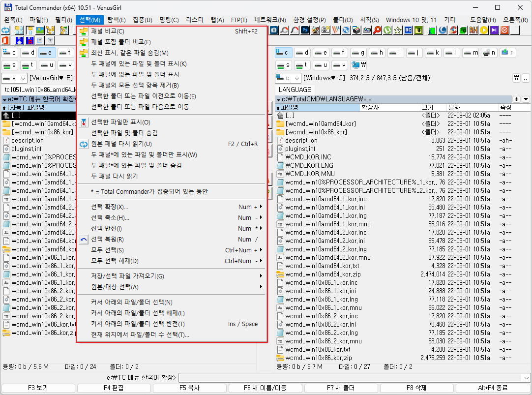
Task: Select drive k in the right drive bar
Action: (x=433, y=53)
